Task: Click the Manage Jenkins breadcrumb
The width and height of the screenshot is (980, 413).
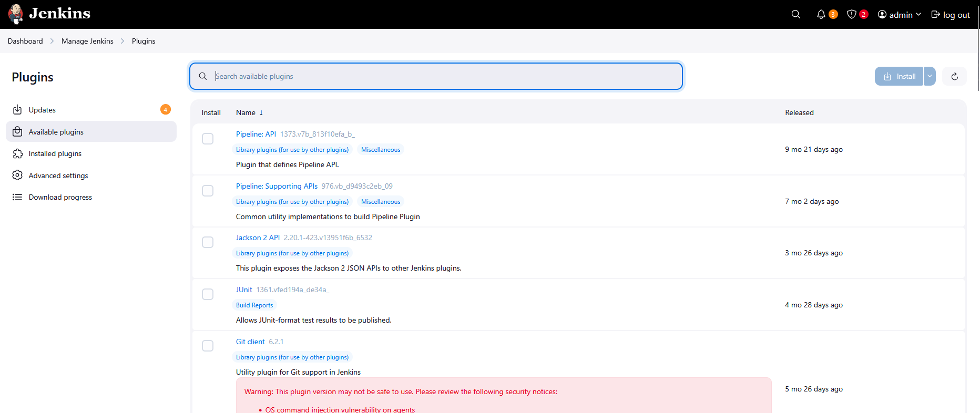Action: click(x=87, y=41)
